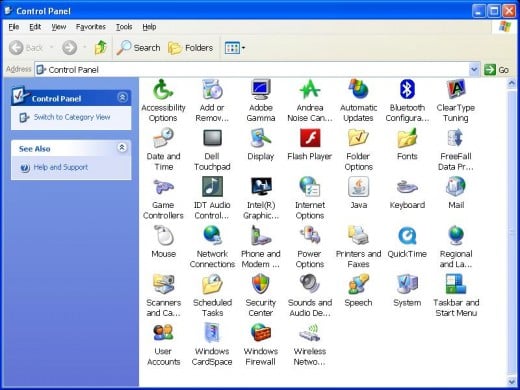
Task: Expand the address bar dropdown arrow
Action: (x=474, y=70)
